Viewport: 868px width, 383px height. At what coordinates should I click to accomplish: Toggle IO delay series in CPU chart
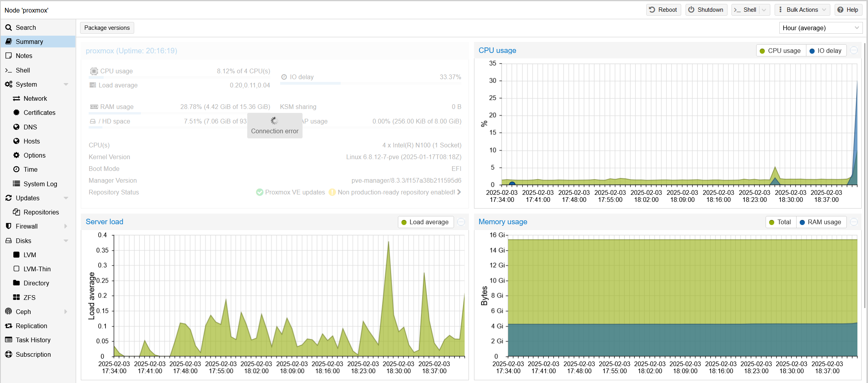point(825,51)
